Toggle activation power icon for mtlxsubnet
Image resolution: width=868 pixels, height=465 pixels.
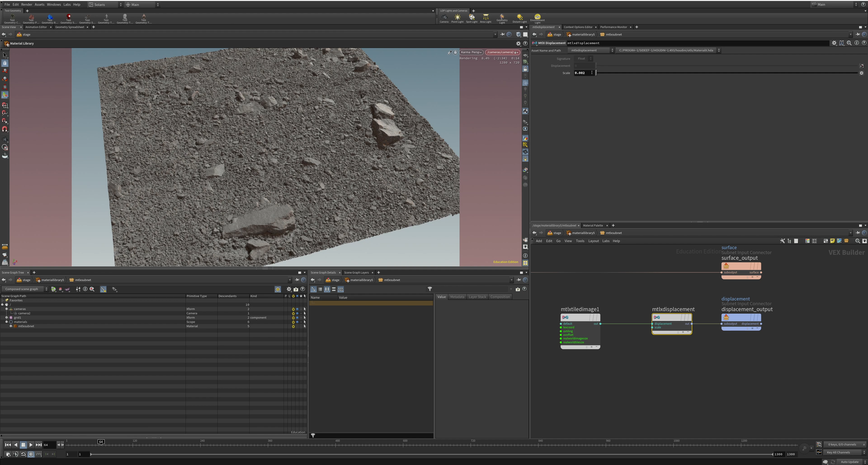293,326
